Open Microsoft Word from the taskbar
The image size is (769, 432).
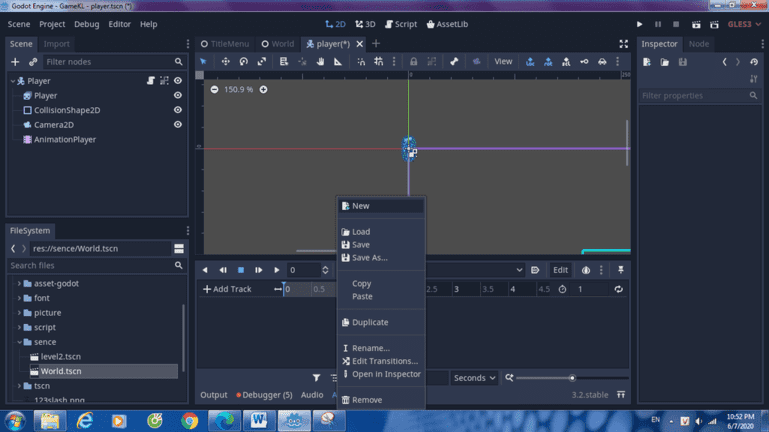[x=258, y=420]
